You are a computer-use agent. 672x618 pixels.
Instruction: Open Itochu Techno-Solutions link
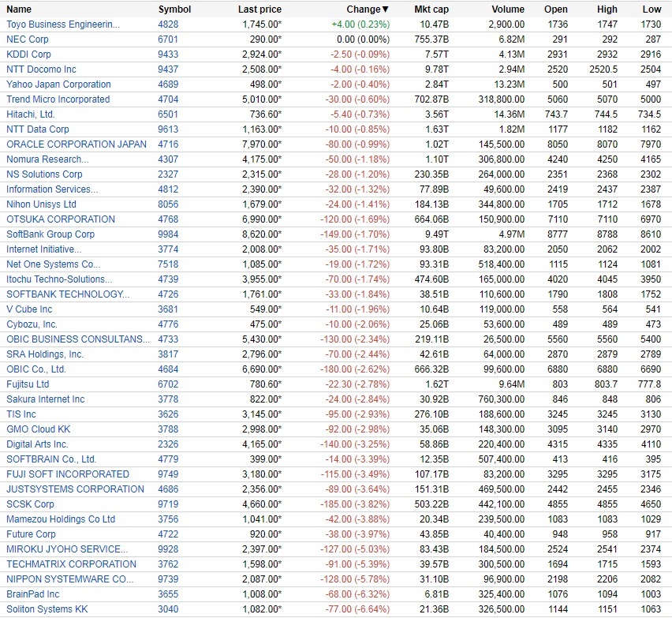60,279
